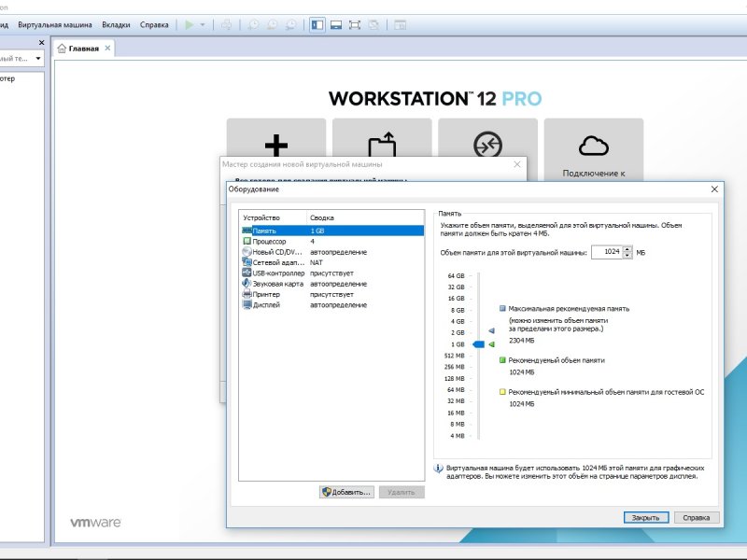
Task: Click the take snapshot clock icon
Action: pyautogui.click(x=253, y=25)
